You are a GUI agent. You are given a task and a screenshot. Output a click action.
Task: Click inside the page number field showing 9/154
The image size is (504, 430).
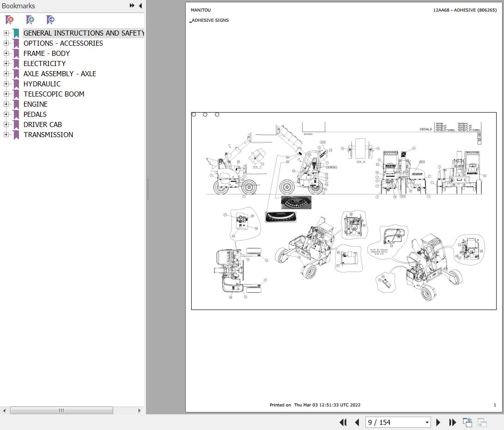tap(393, 422)
